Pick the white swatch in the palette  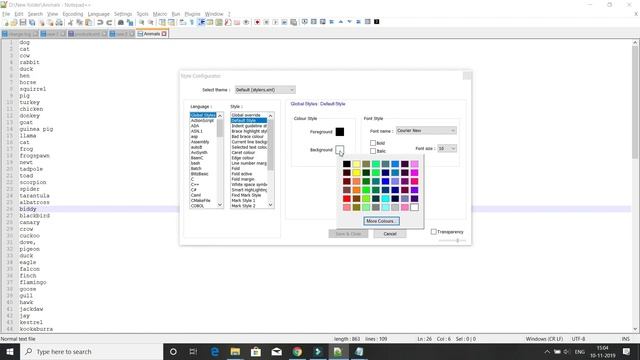click(414, 207)
